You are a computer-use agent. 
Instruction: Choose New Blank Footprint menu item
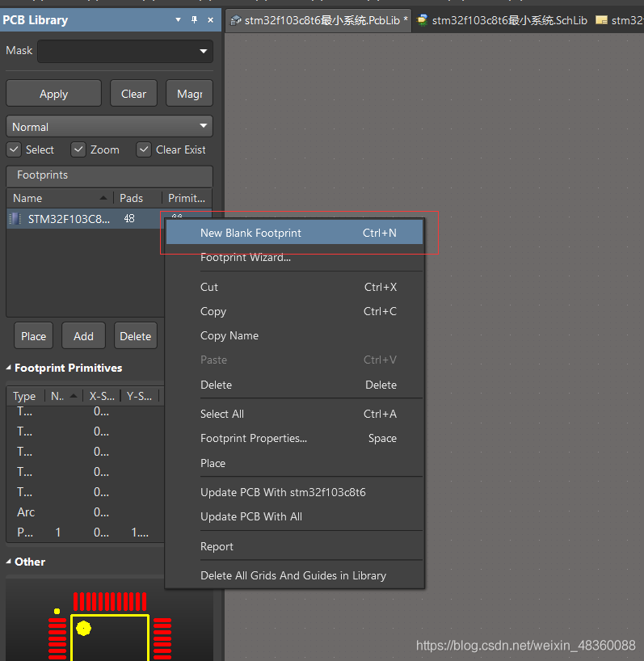point(294,233)
